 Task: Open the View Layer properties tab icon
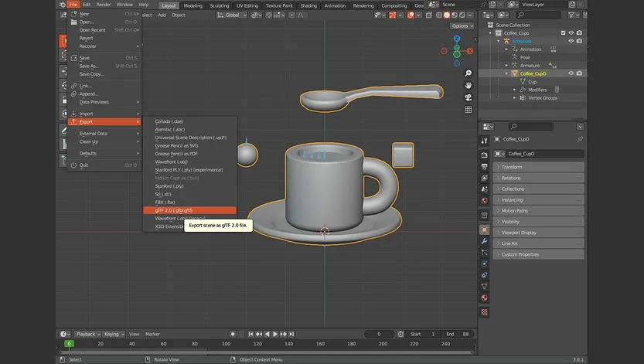click(x=484, y=178)
